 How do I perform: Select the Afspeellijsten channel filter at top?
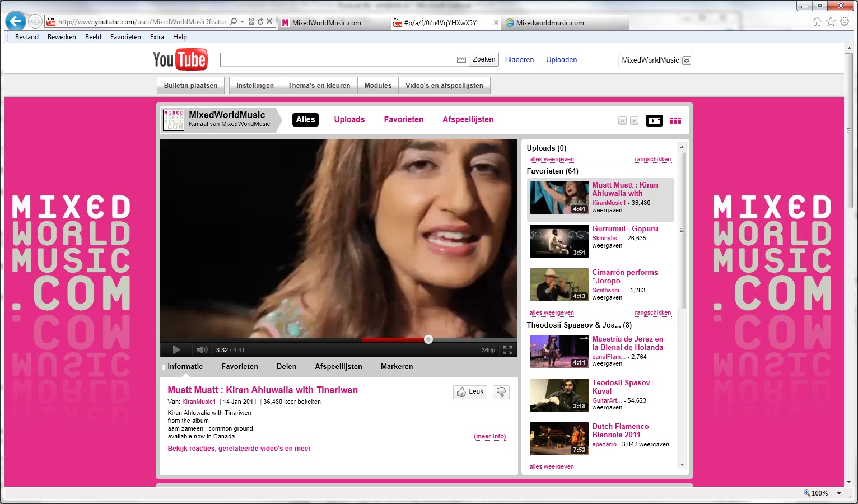click(x=468, y=119)
